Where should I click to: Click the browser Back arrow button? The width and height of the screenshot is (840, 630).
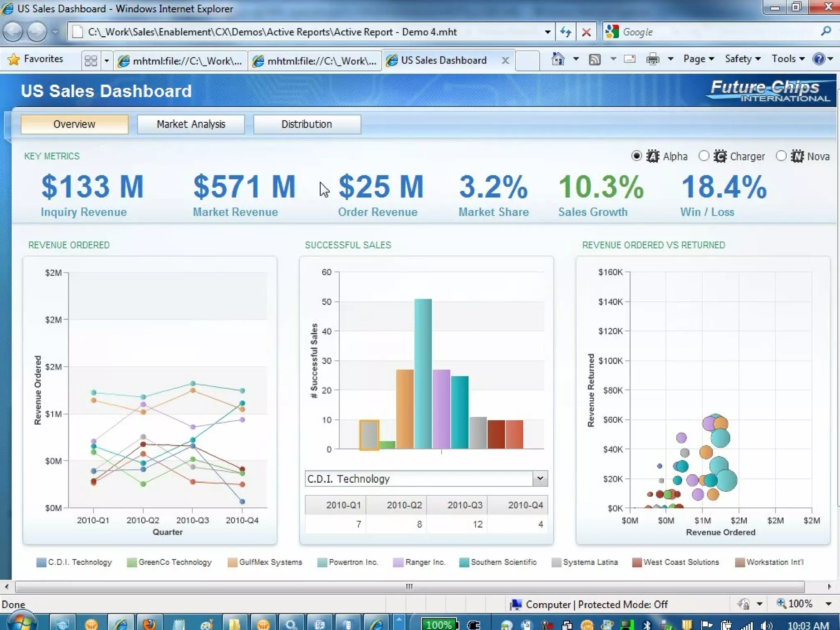coord(13,32)
